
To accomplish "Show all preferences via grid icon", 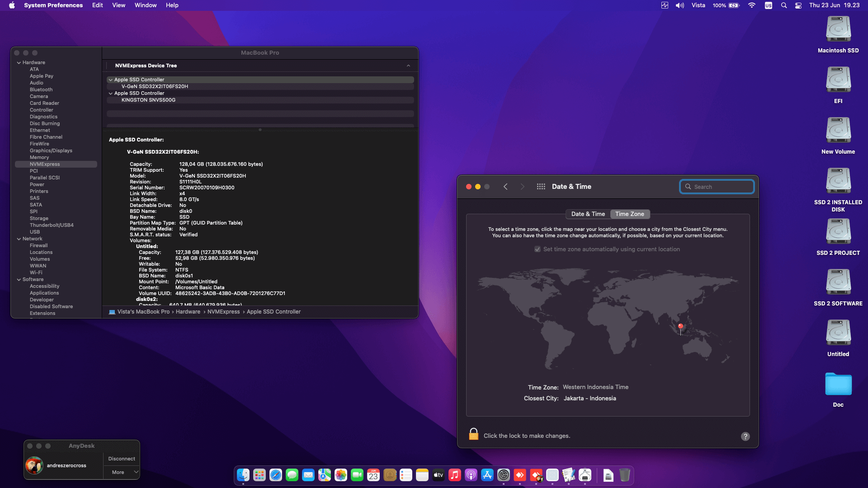I will 541,187.
